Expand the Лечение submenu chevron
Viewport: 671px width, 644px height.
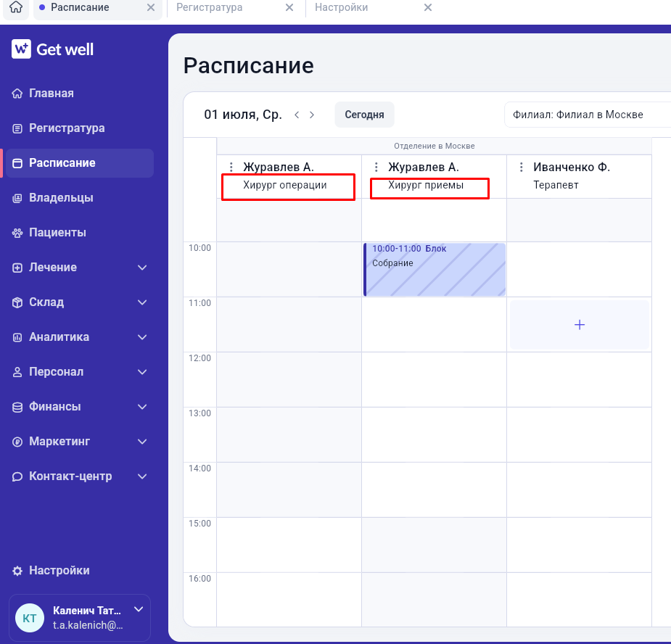142,268
